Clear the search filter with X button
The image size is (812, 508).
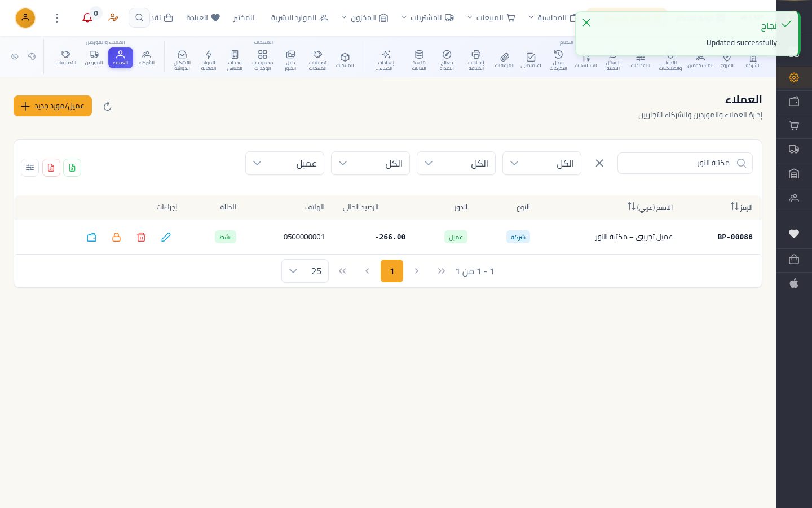(x=599, y=163)
